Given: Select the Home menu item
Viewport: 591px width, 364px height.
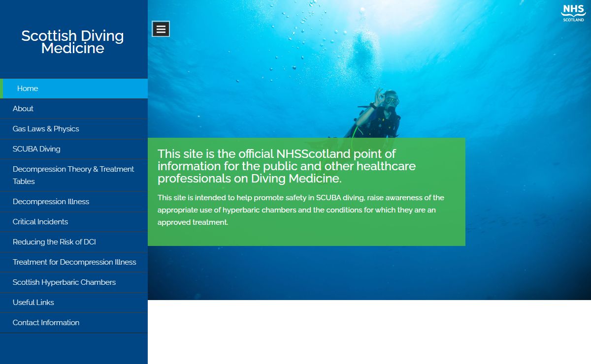Looking at the screenshot, I should 74,89.
